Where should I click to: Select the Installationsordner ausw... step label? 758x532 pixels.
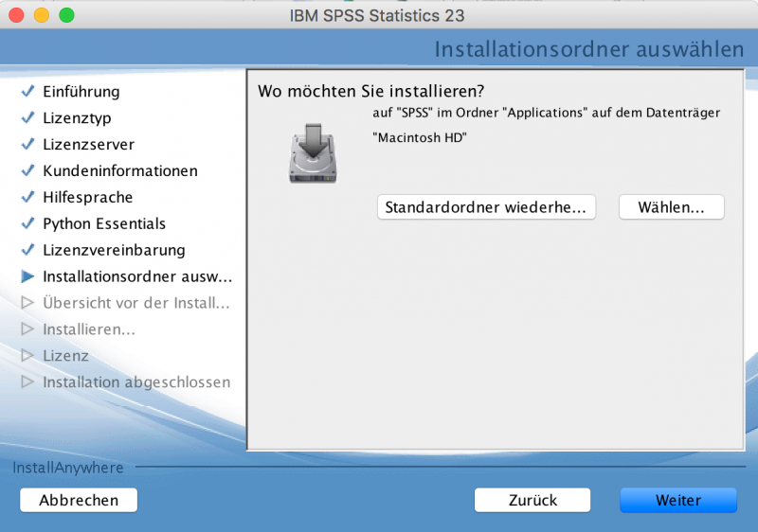pyautogui.click(x=137, y=276)
